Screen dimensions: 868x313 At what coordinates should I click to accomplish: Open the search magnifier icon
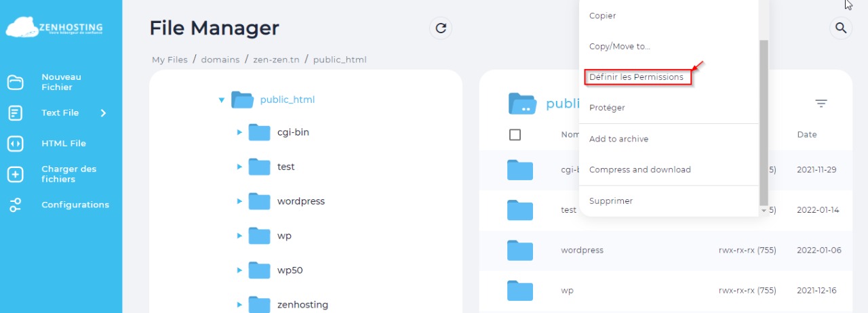pyautogui.click(x=841, y=28)
